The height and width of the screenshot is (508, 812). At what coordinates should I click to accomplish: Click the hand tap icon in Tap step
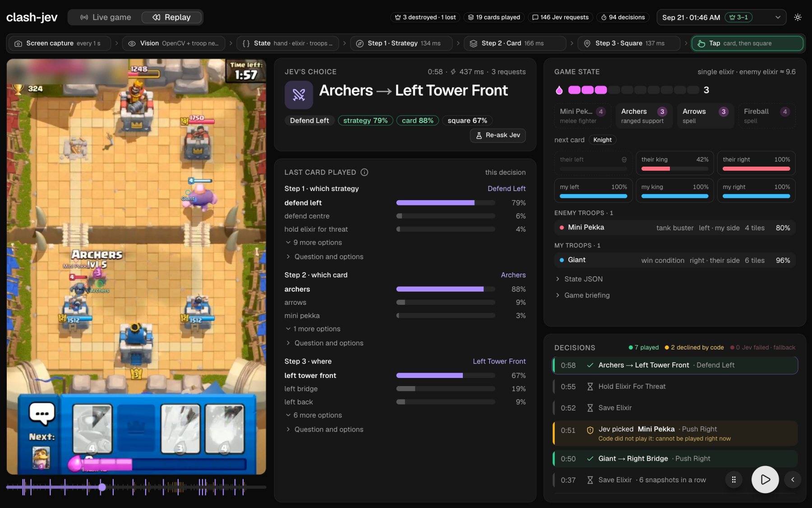point(701,43)
